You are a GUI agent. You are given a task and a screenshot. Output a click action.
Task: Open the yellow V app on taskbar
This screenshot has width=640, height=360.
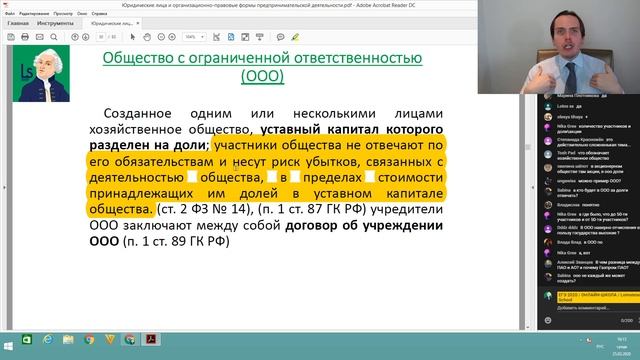click(110, 339)
